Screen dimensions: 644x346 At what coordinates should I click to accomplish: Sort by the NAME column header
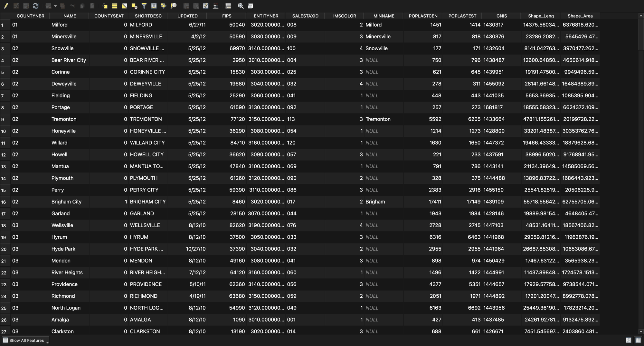[x=70, y=16]
